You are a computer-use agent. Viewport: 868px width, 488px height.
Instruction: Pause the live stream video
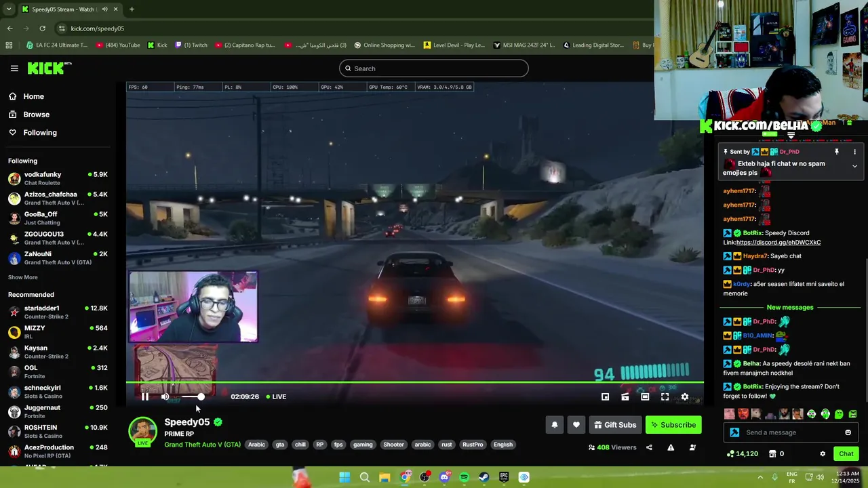click(x=144, y=396)
